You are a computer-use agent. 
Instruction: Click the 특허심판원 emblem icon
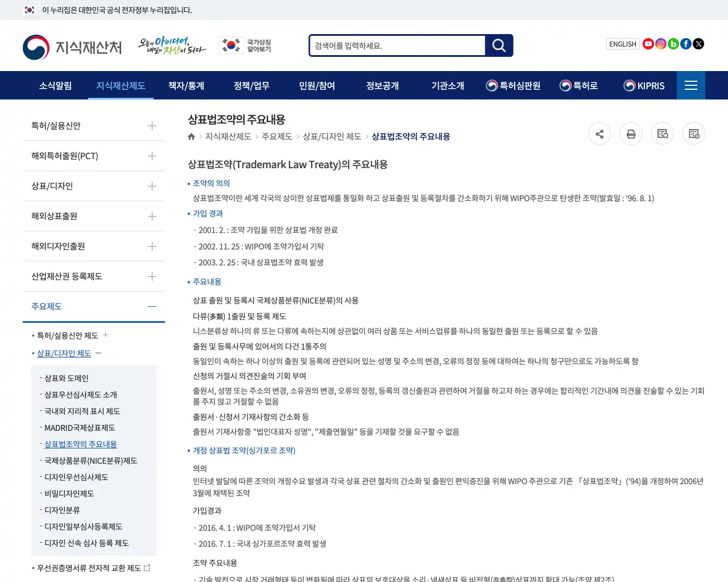click(x=490, y=85)
